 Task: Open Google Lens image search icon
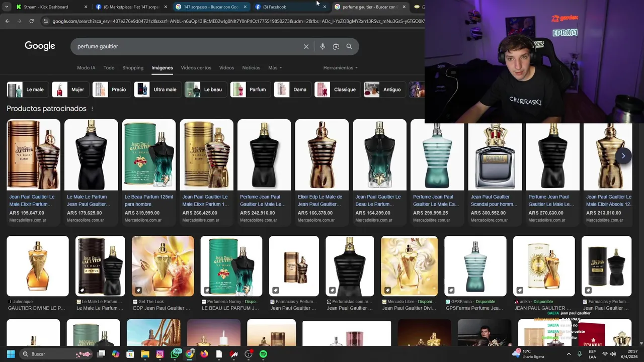point(336,46)
